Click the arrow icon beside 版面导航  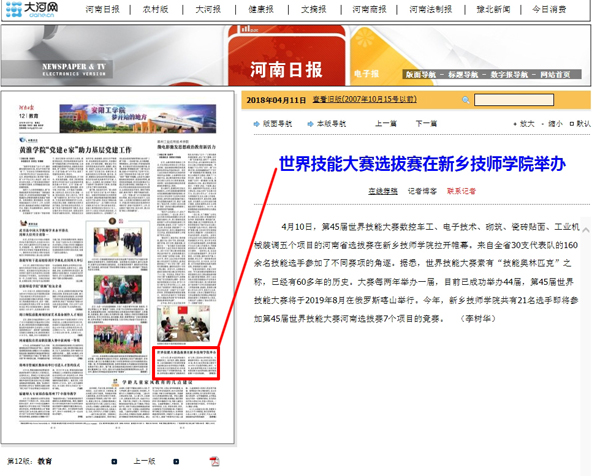(255, 124)
